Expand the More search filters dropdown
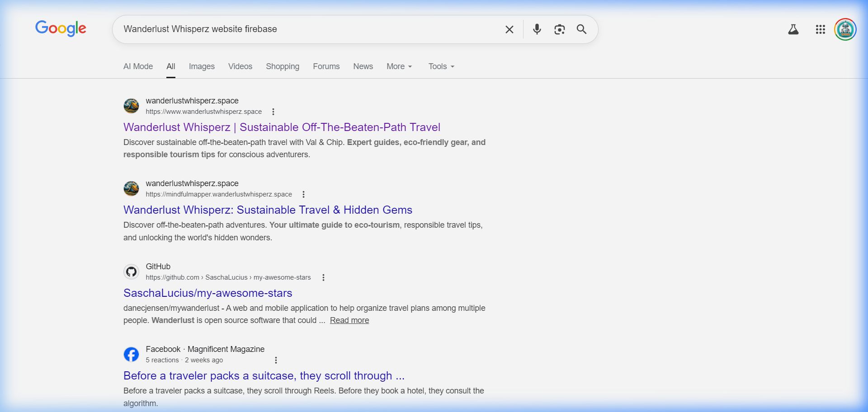868x412 pixels. pos(399,66)
